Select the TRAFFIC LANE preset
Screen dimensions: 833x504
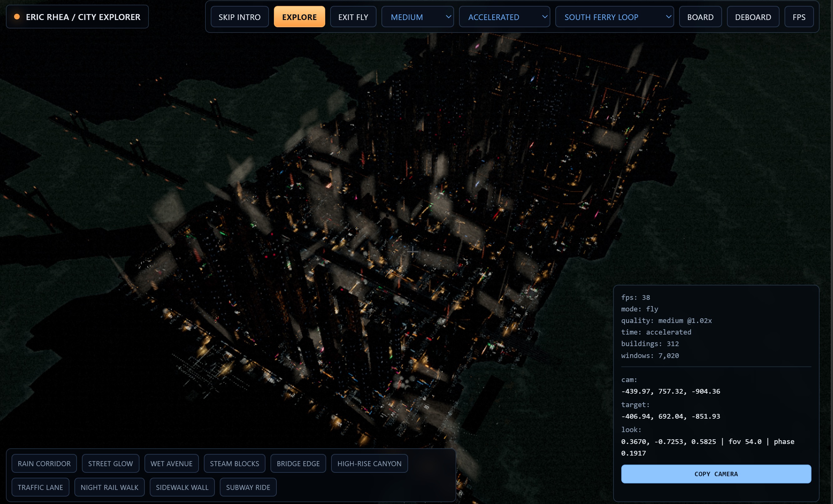(40, 487)
